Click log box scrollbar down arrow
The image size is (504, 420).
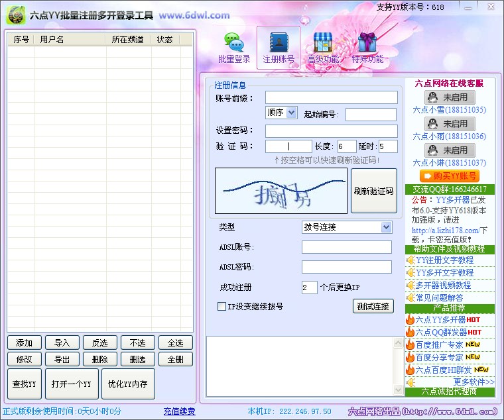[398, 390]
